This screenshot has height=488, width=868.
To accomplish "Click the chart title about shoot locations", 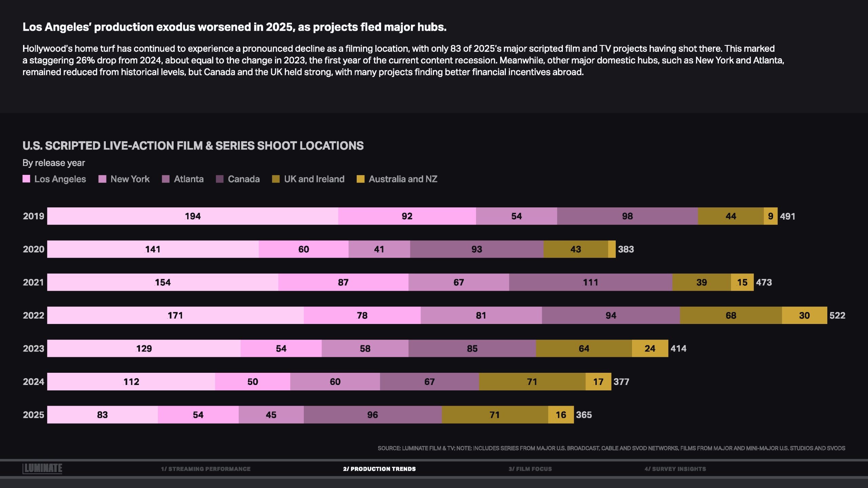I will coord(193,146).
